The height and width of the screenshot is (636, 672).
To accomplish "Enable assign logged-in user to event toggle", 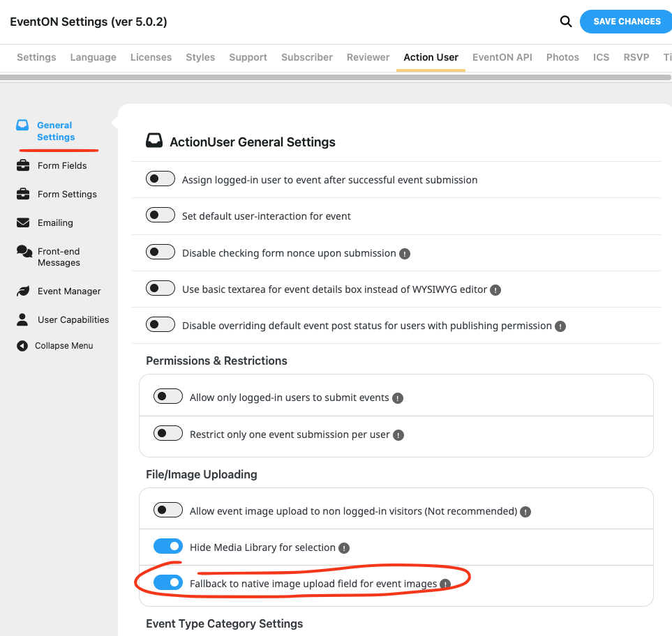I will pos(160,179).
